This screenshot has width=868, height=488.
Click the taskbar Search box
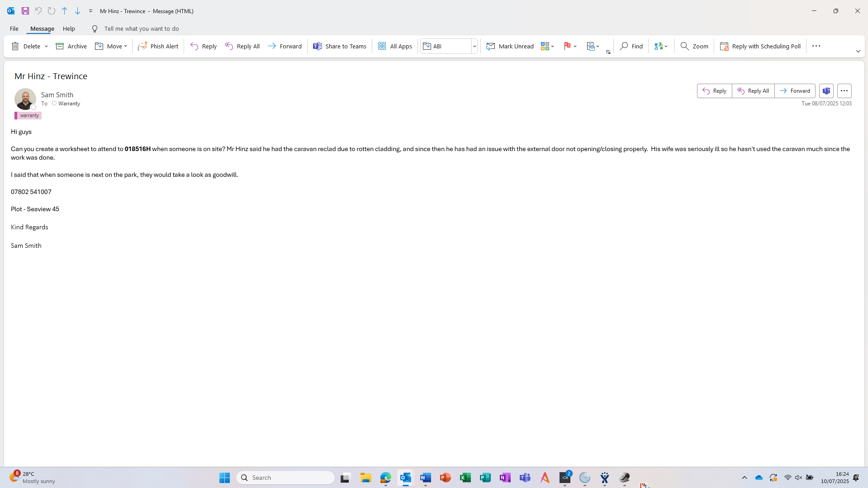point(285,478)
